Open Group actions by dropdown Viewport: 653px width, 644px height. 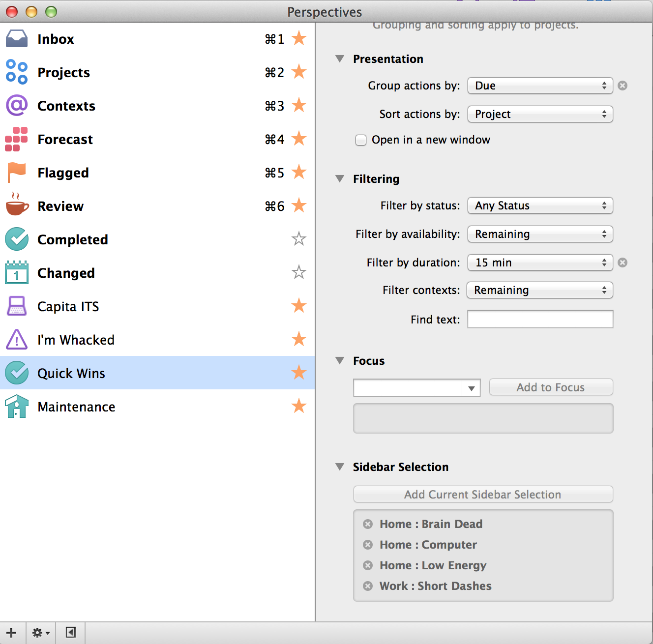[x=540, y=86]
